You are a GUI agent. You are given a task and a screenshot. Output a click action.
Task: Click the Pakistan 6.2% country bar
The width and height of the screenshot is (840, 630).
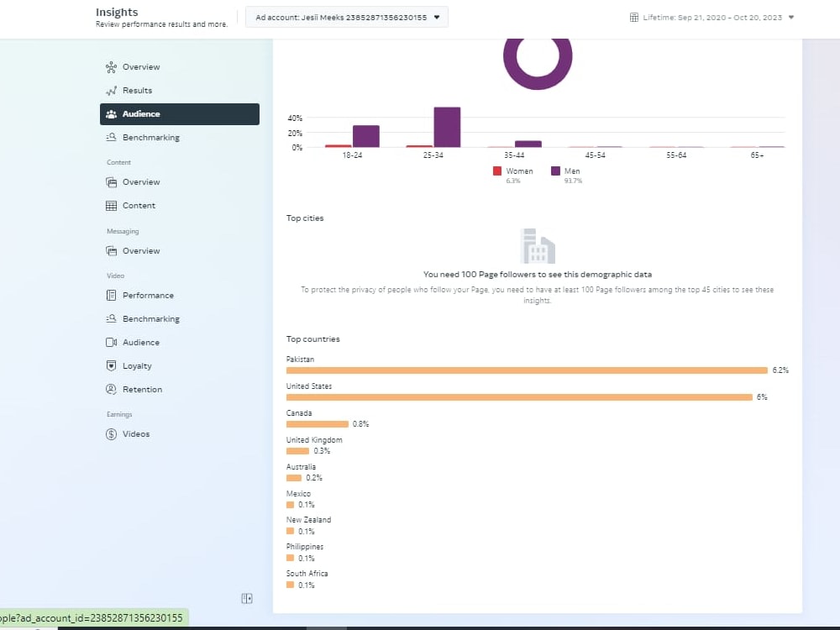pos(527,370)
